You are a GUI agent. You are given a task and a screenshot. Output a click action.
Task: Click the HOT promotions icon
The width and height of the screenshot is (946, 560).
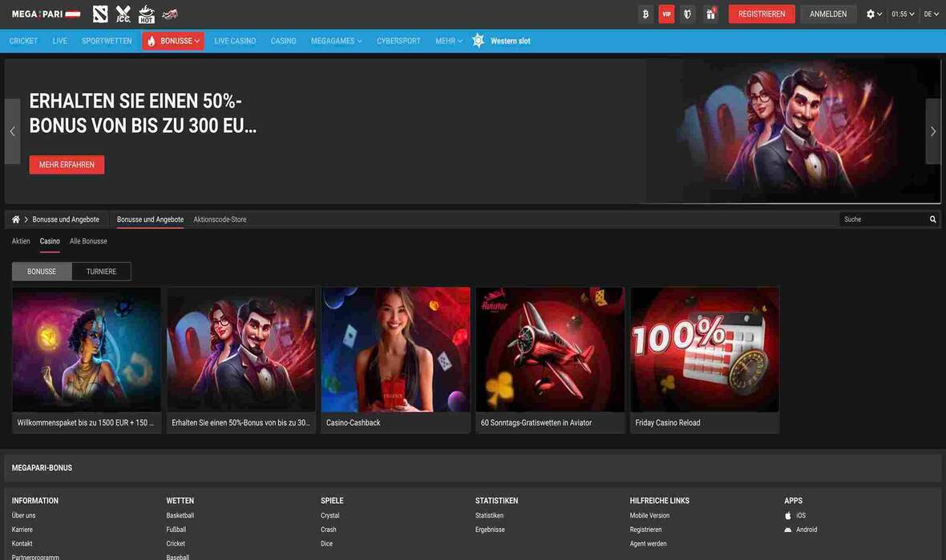click(144, 12)
